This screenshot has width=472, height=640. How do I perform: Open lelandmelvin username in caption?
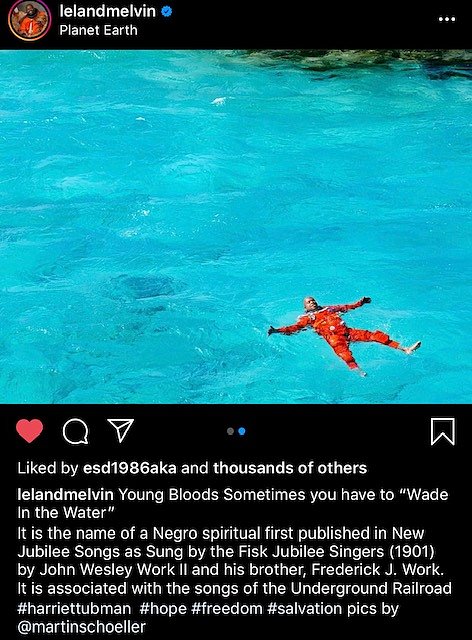click(x=65, y=494)
